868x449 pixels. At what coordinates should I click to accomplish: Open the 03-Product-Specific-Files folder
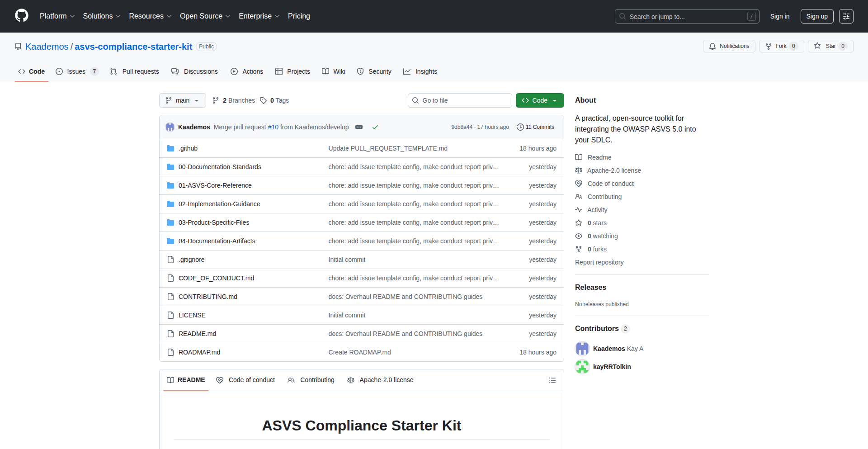tap(214, 222)
